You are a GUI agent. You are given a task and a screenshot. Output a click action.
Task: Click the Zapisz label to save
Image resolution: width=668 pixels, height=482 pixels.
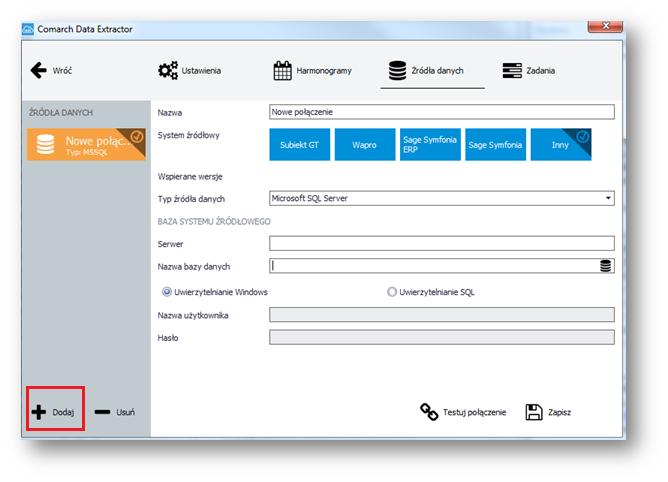pos(559,412)
